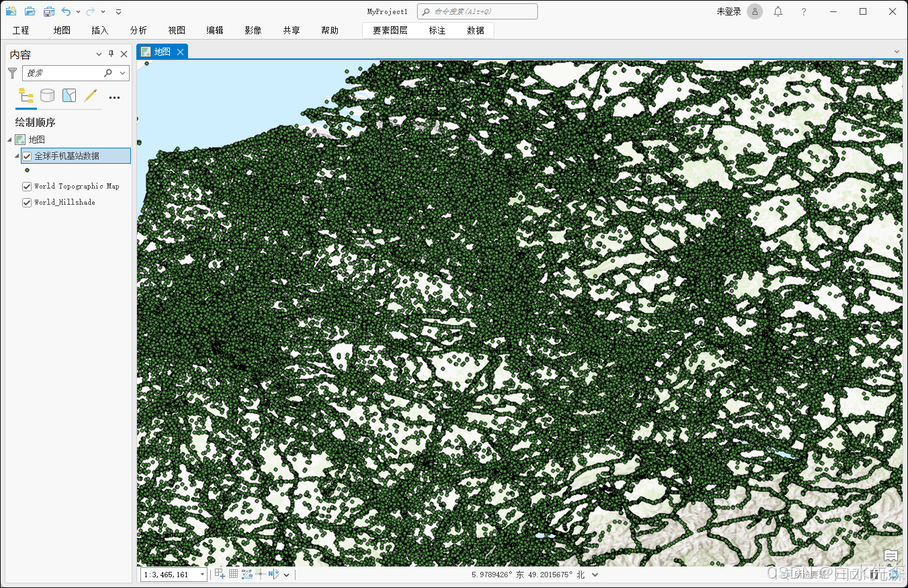Click the Undo arrow icon
Screen dimensions: 908x588
click(66, 11)
